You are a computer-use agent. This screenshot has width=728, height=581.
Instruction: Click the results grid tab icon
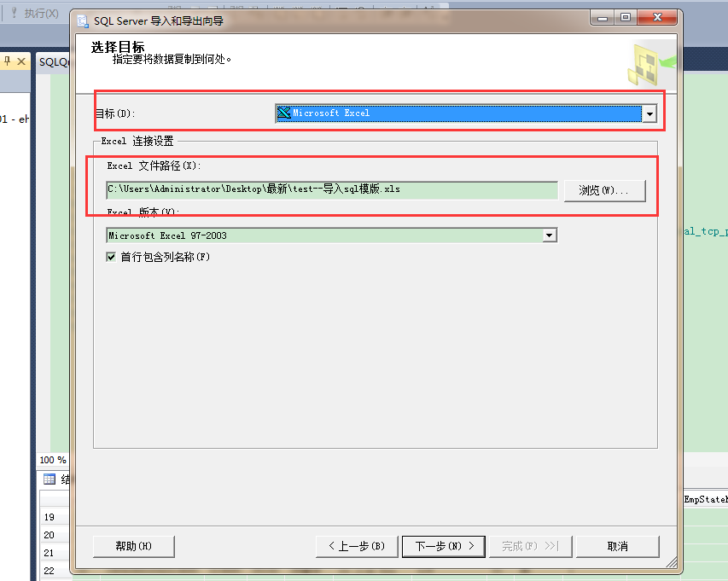point(50,479)
